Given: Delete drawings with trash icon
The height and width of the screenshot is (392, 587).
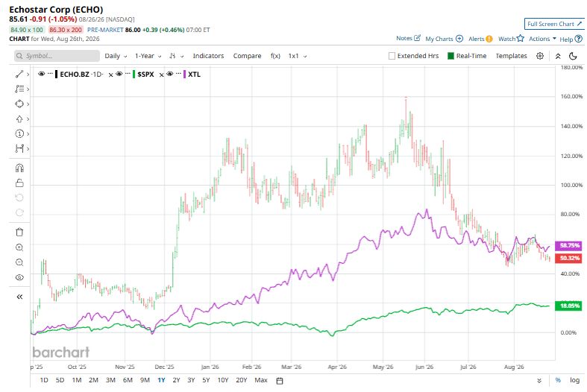Looking at the screenshot, I should click(x=19, y=232).
